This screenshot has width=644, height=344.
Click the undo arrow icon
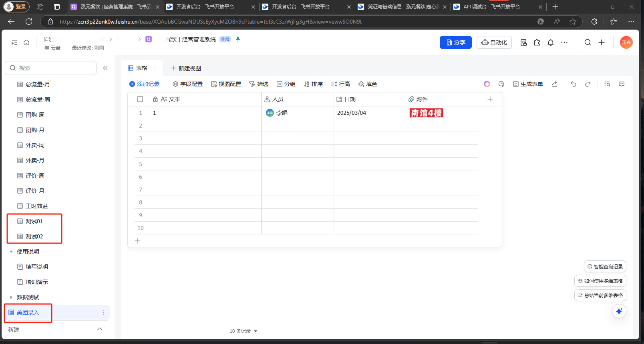tap(574, 84)
